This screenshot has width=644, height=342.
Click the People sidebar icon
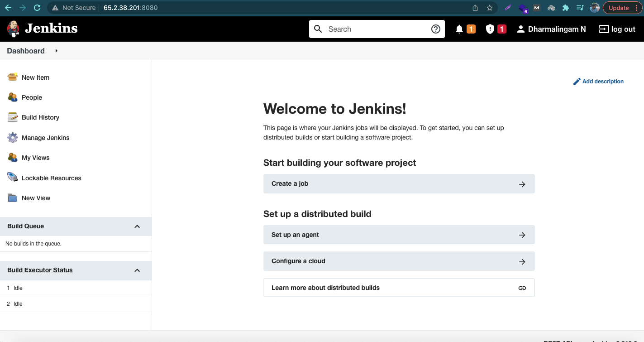pyautogui.click(x=13, y=97)
